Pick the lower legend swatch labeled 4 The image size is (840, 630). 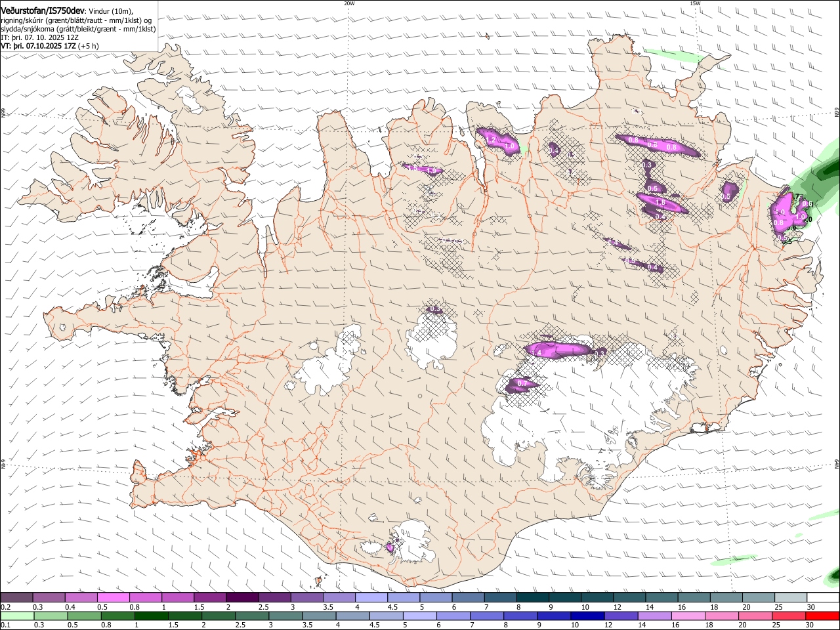point(352,616)
